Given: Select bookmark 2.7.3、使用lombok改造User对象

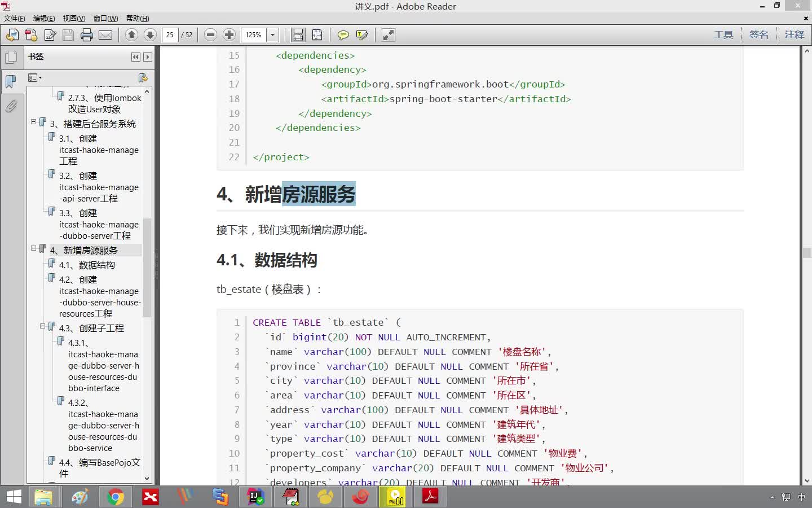Looking at the screenshot, I should (104, 103).
